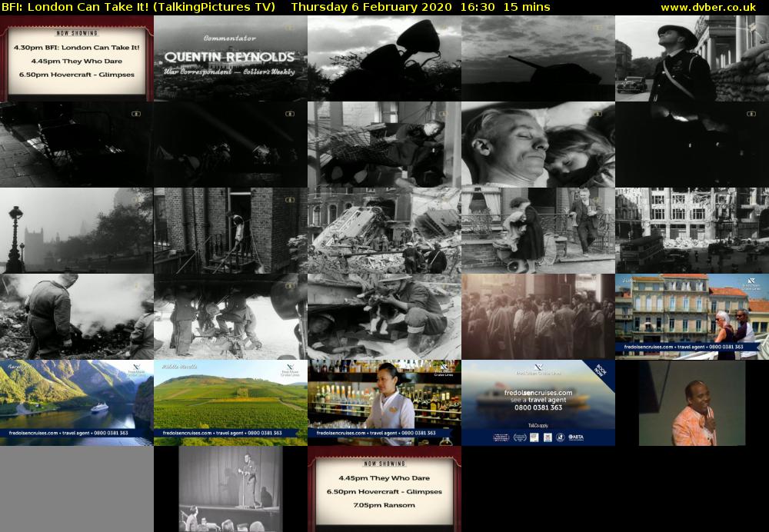
Task: Select the couple by waterfront buildings advert frame
Action: pyautogui.click(x=692, y=317)
